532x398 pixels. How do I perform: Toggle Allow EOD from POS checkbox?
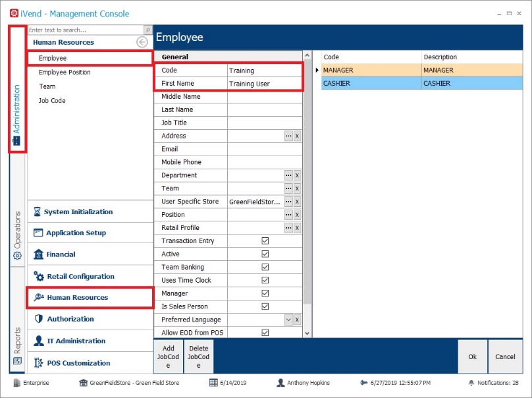point(265,333)
